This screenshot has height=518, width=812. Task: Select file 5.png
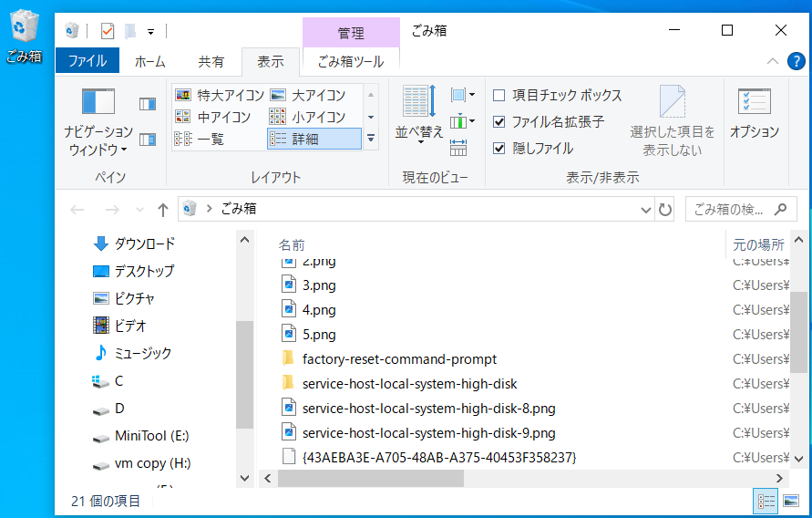click(319, 335)
